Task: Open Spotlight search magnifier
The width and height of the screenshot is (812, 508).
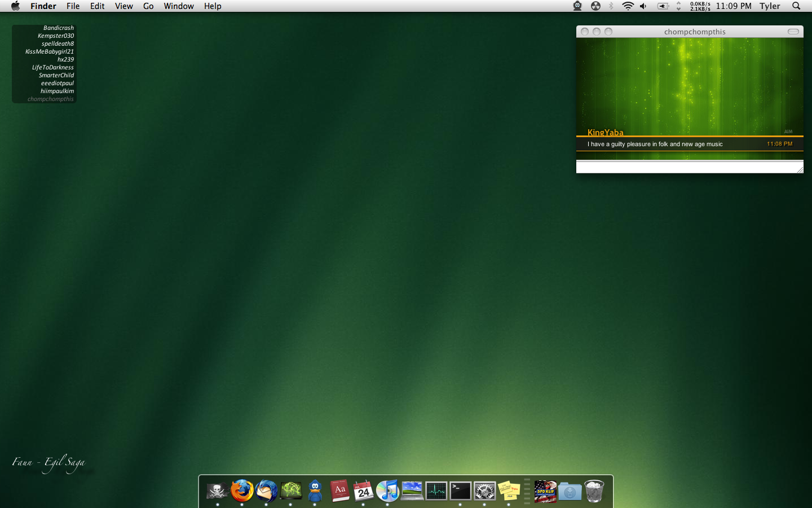Action: tap(796, 6)
